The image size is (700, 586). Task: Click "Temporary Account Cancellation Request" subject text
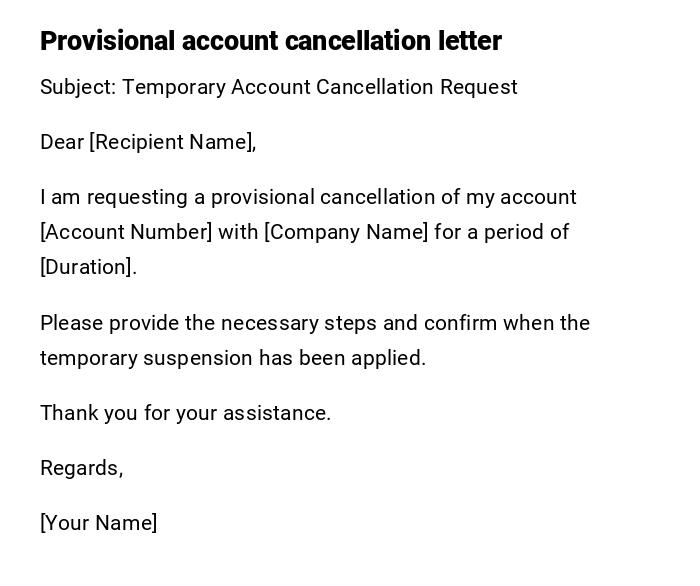pos(320,87)
